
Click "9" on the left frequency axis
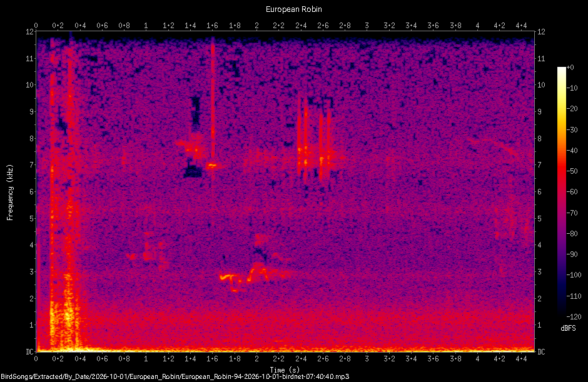(x=31, y=112)
